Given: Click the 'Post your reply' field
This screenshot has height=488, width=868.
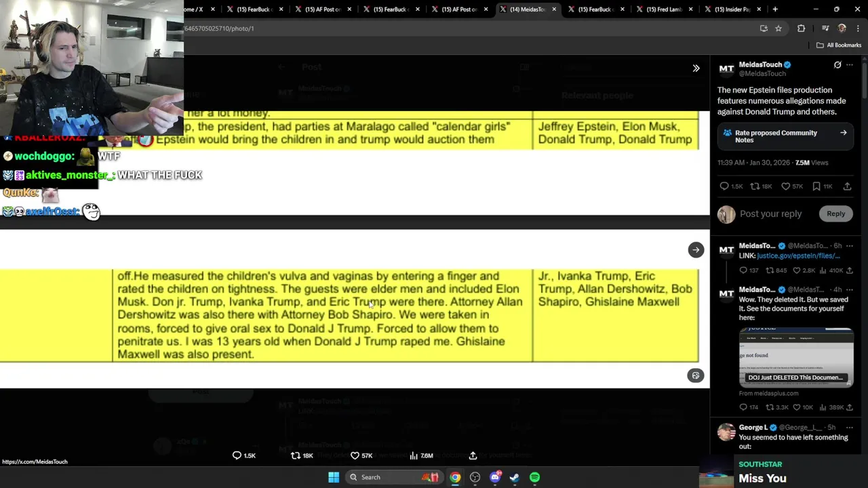Looking at the screenshot, I should coord(770,213).
